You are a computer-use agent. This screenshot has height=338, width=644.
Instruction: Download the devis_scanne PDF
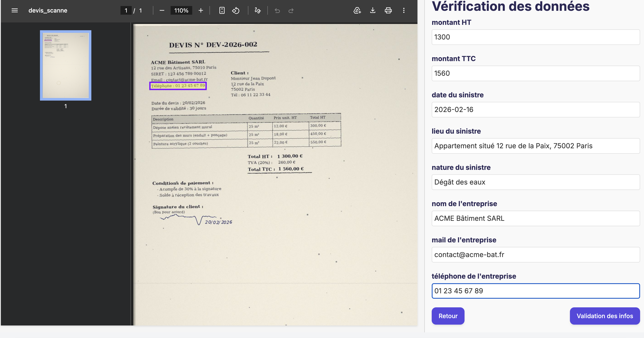373,11
